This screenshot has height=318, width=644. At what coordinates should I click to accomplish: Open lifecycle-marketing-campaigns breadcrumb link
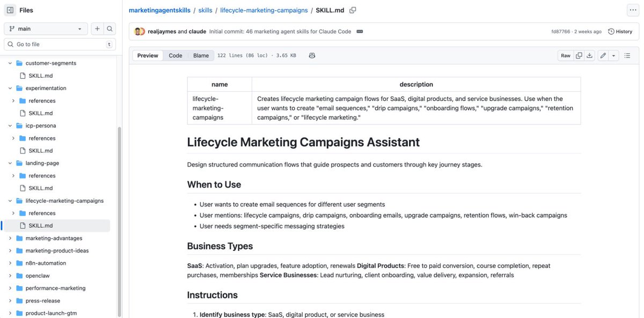264,10
